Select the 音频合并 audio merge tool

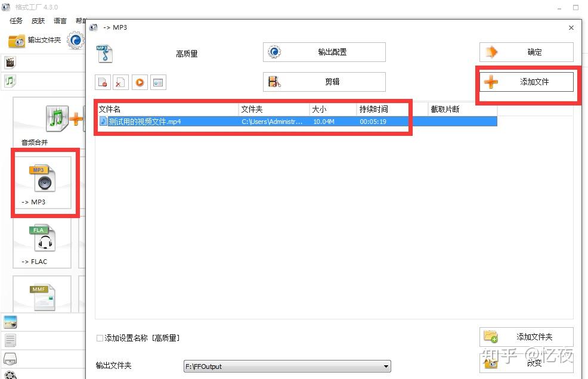click(x=49, y=124)
